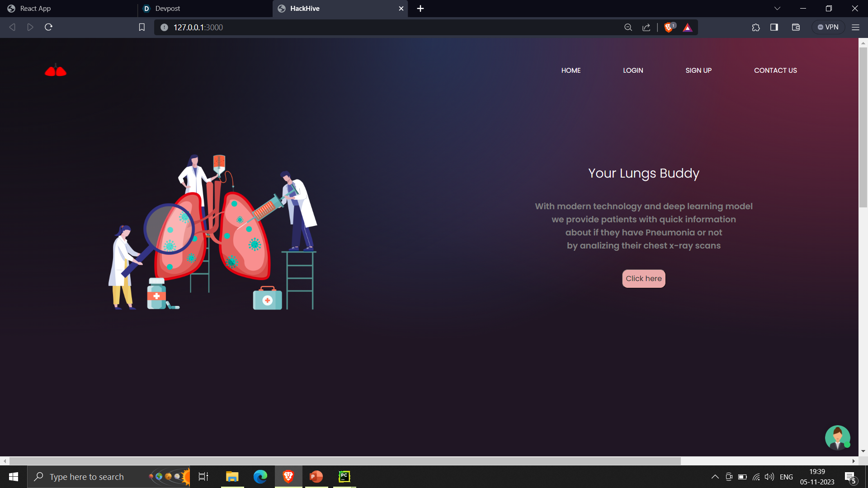Image resolution: width=868 pixels, height=488 pixels.
Task: Open the chatbot avatar icon
Action: pos(837,437)
